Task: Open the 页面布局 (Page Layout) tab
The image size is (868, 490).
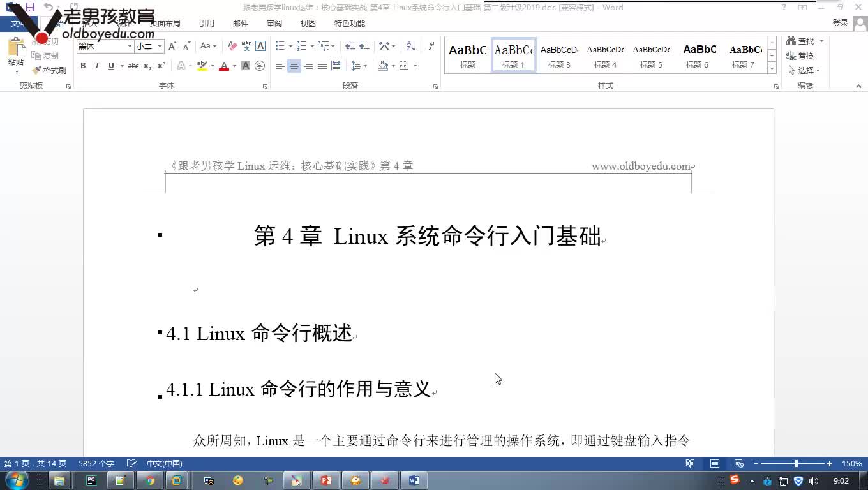Action: tap(165, 23)
